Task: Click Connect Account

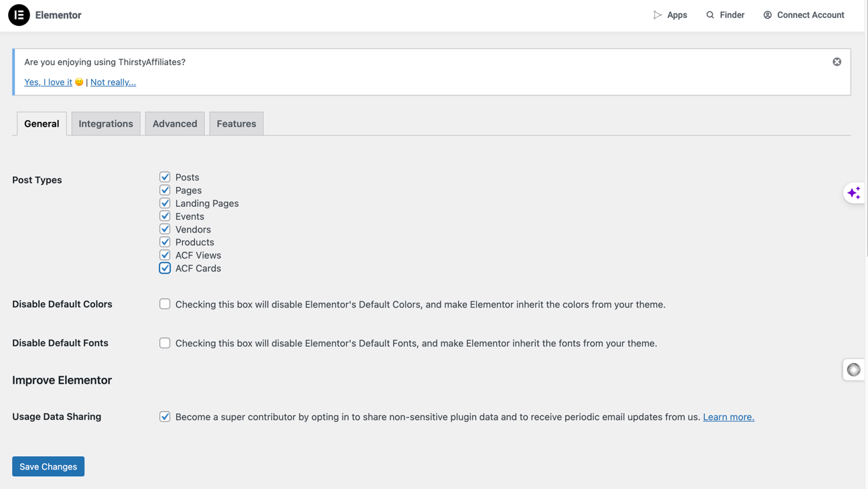Action: [x=804, y=15]
